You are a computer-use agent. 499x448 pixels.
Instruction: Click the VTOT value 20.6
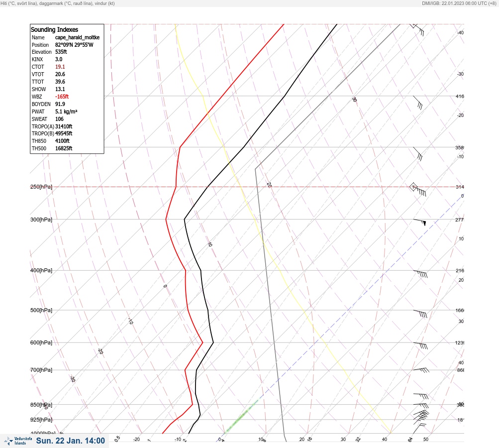pyautogui.click(x=60, y=74)
